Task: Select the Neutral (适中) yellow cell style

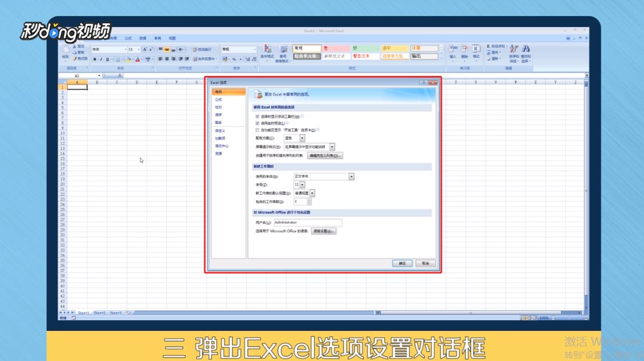Action: [394, 49]
